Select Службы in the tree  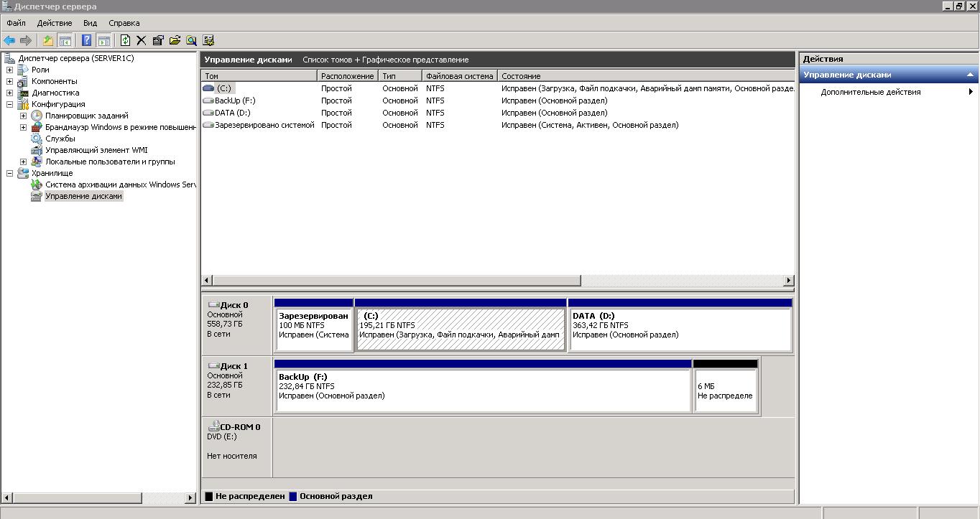(60, 139)
